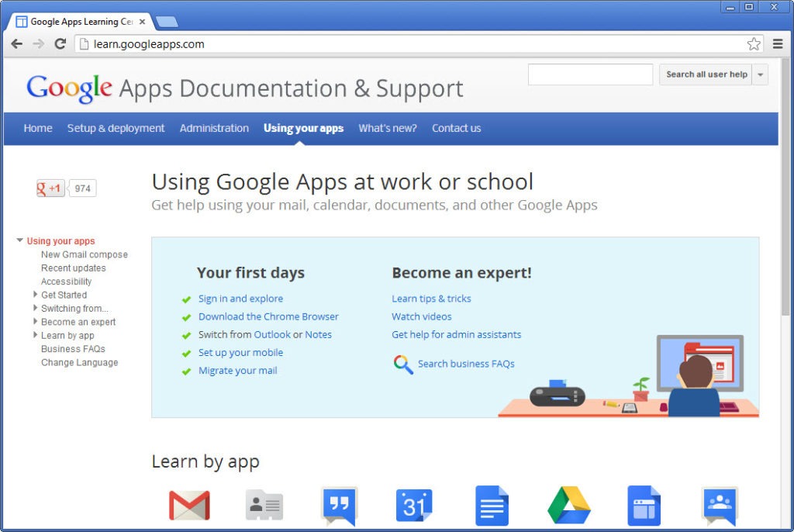Open a new browser tab
Image resolution: width=794 pixels, height=532 pixels.
pos(167,22)
